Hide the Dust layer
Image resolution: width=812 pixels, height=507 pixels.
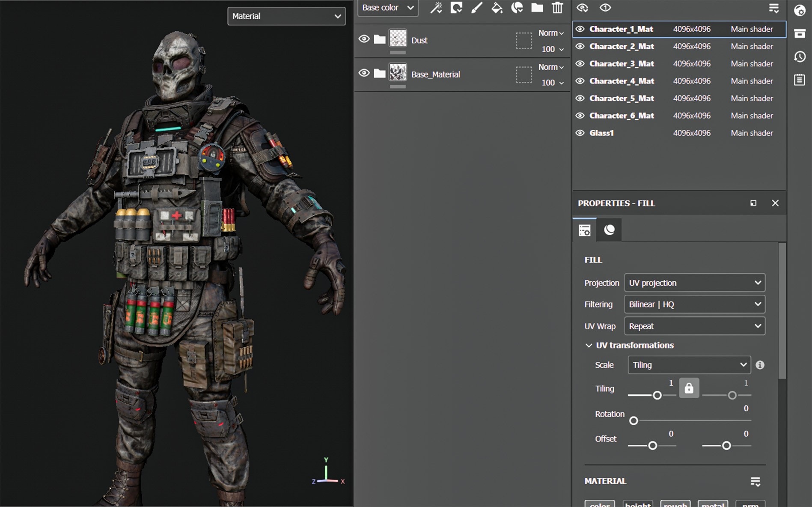pos(364,39)
